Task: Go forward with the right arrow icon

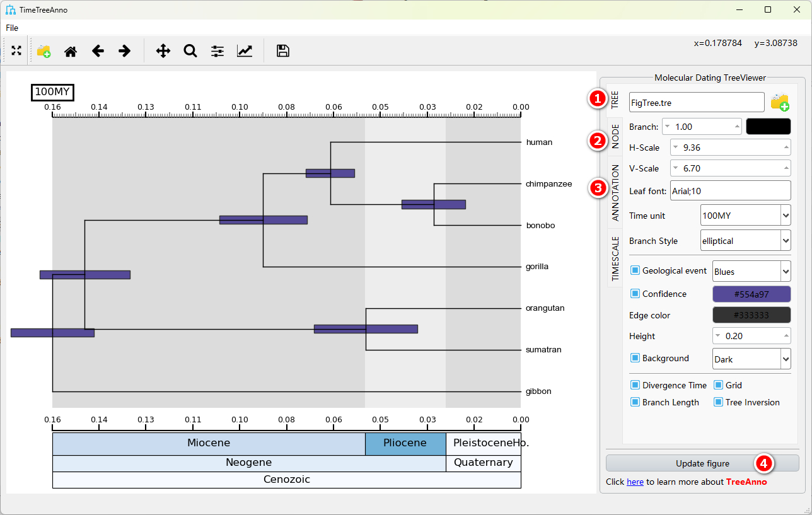Action: click(125, 51)
